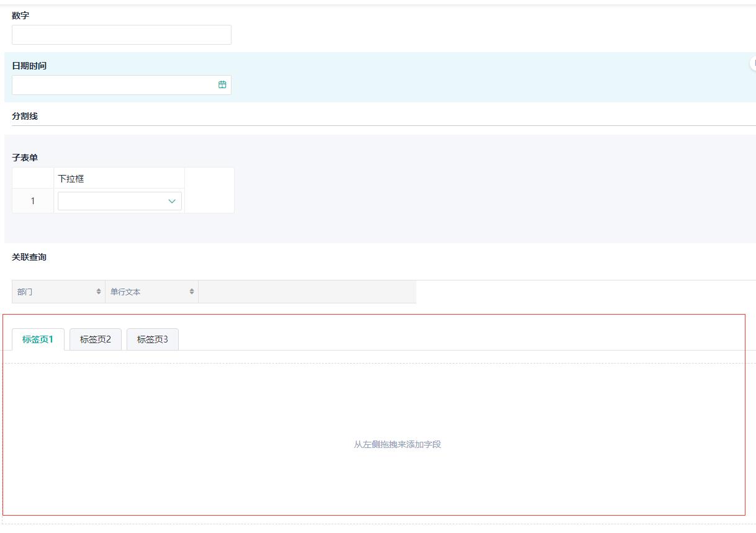Image resolution: width=756 pixels, height=533 pixels.
Task: Select the 子表单 subform label
Action: pyautogui.click(x=25, y=158)
